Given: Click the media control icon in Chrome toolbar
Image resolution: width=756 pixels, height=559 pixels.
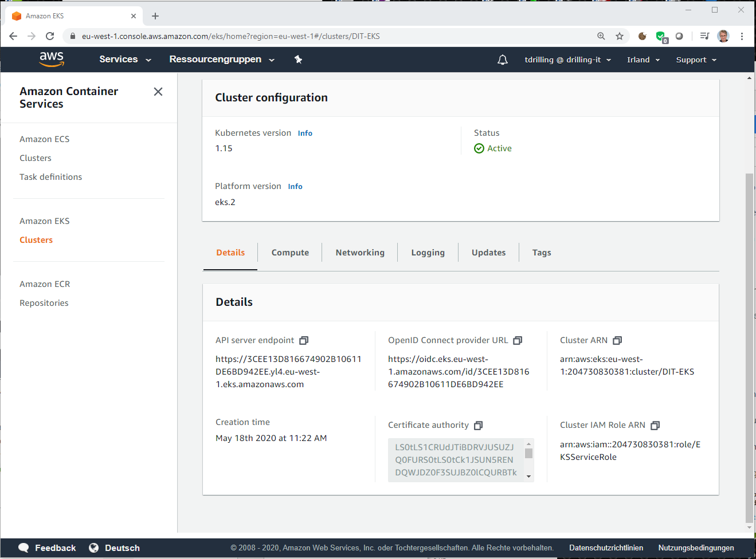Looking at the screenshot, I should coord(704,36).
